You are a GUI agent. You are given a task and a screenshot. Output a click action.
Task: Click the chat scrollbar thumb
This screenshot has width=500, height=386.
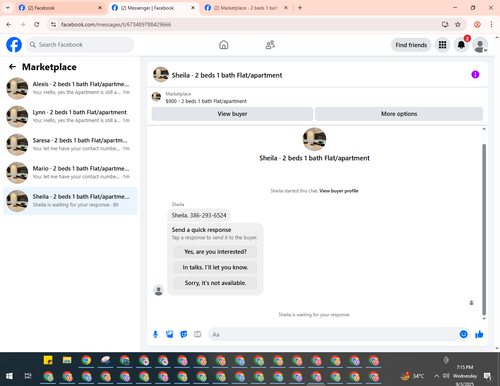(484, 229)
